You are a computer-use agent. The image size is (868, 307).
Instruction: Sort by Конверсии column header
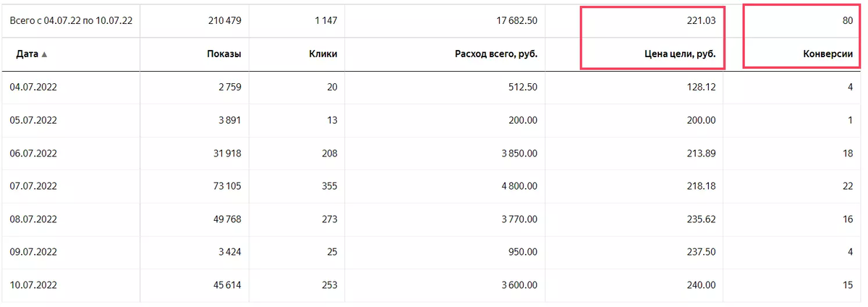click(x=827, y=54)
